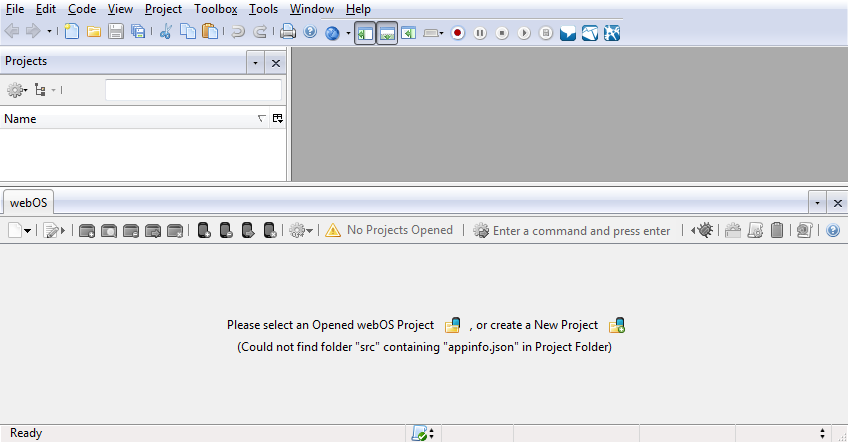
Task: Click the blue chart-line toolbar icon
Action: [x=590, y=33]
